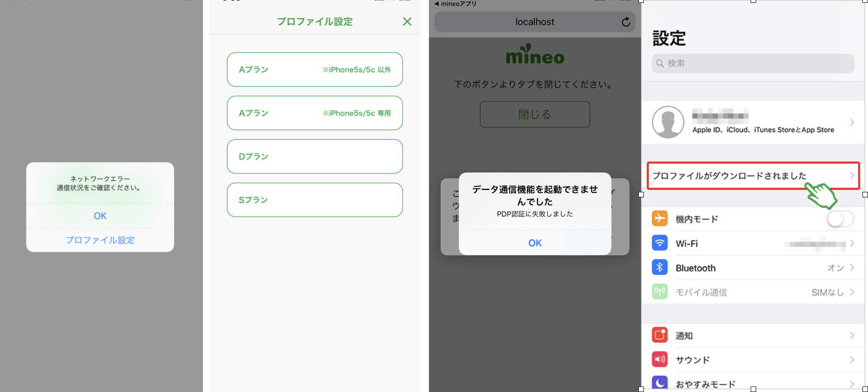Image resolution: width=868 pixels, height=392 pixels.
Task: Tap chevron on the downloaded profile row
Action: click(852, 175)
